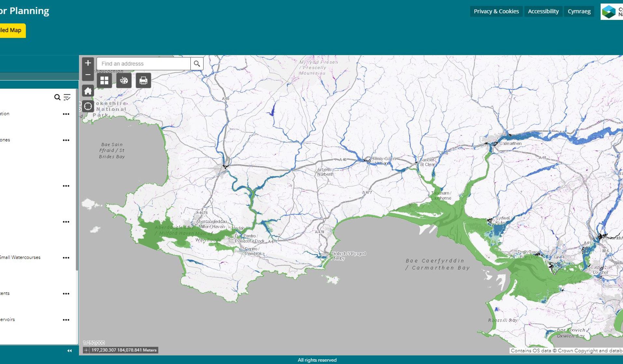
Task: Expand the Reservoirs layer options menu
Action: point(66,319)
